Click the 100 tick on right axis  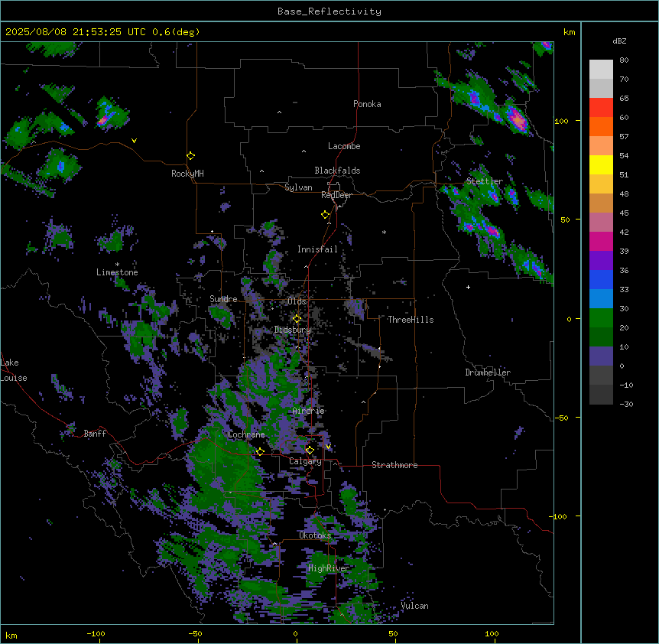[561, 121]
